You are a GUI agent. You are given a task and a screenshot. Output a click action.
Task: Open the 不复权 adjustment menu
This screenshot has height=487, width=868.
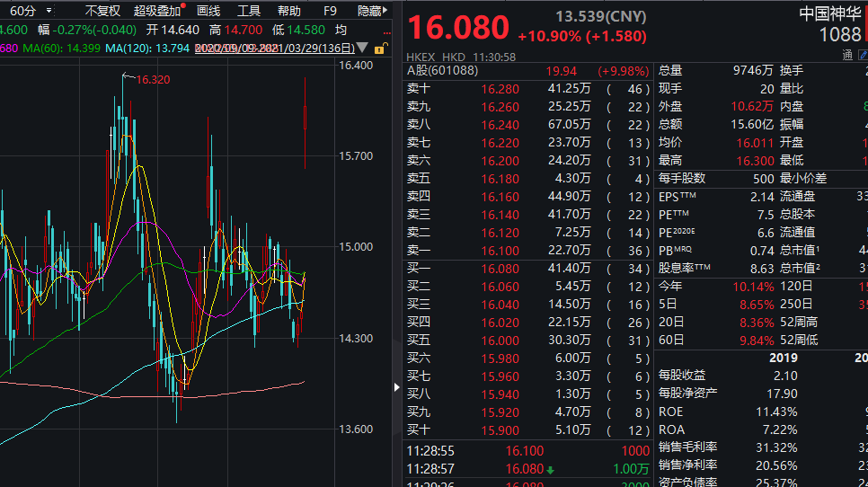[102, 11]
